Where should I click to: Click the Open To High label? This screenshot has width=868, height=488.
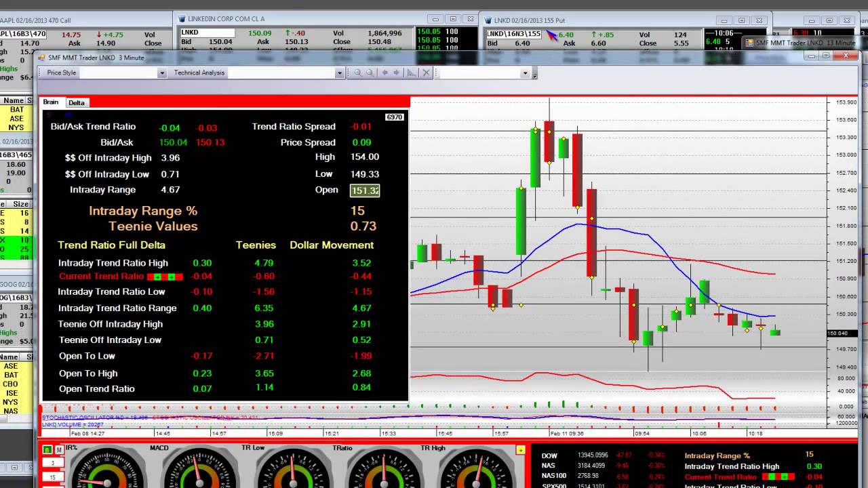[88, 373]
